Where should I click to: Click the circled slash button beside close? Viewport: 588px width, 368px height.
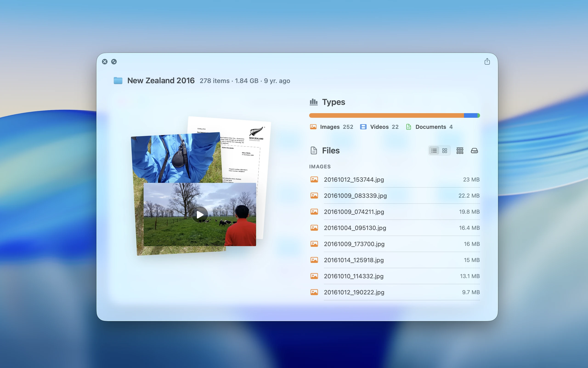point(114,62)
